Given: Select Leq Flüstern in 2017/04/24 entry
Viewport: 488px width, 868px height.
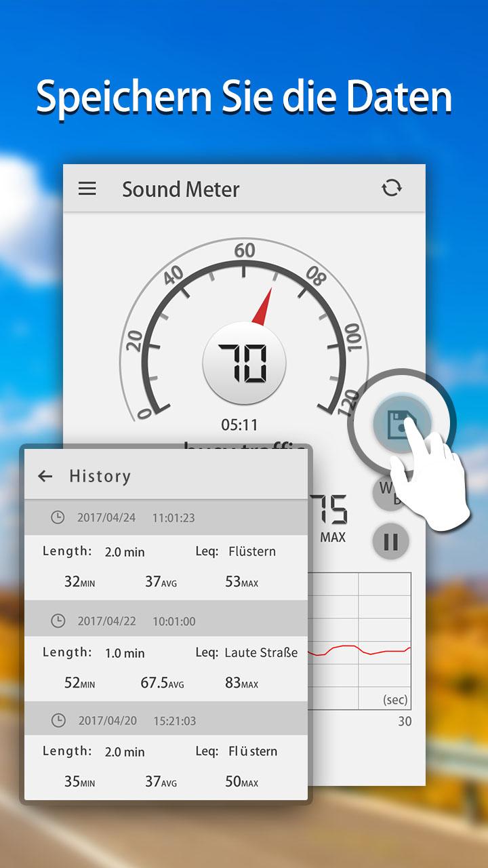Looking at the screenshot, I should (236, 551).
